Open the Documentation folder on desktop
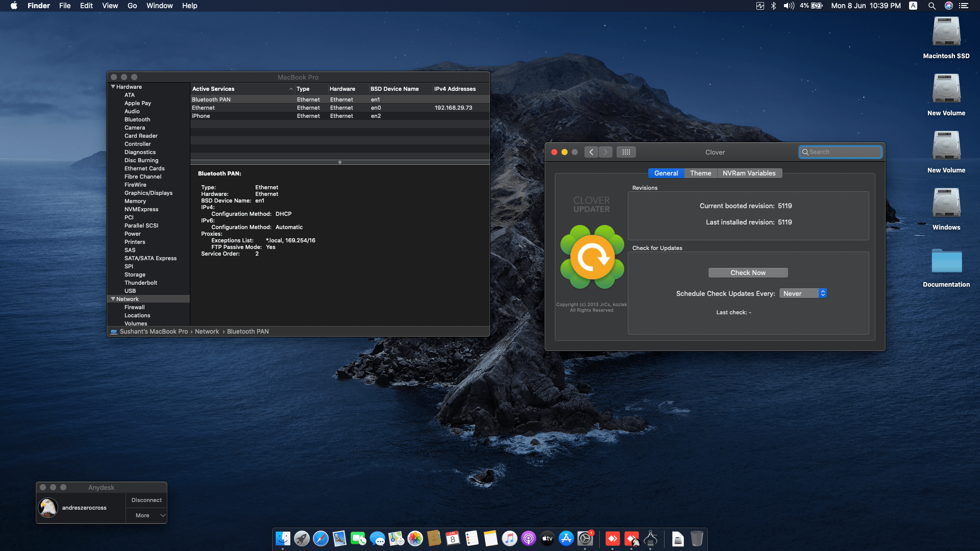 946,267
